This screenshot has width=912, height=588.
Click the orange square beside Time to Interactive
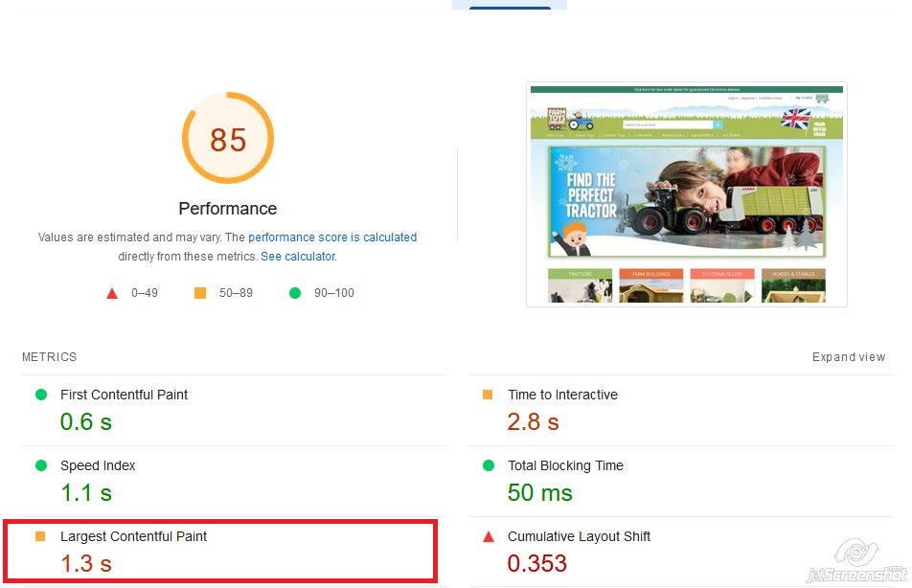coord(488,395)
